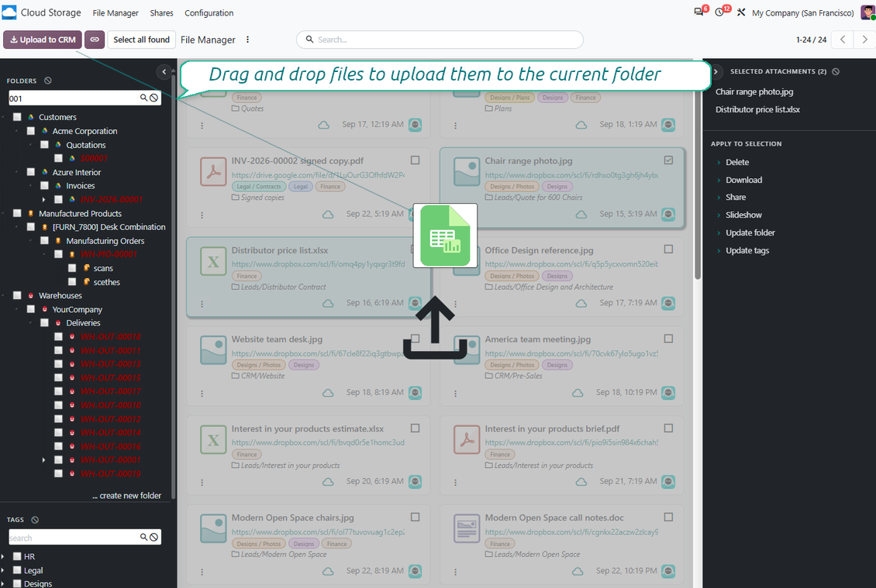Check the Customers folder checkbox

tap(17, 117)
